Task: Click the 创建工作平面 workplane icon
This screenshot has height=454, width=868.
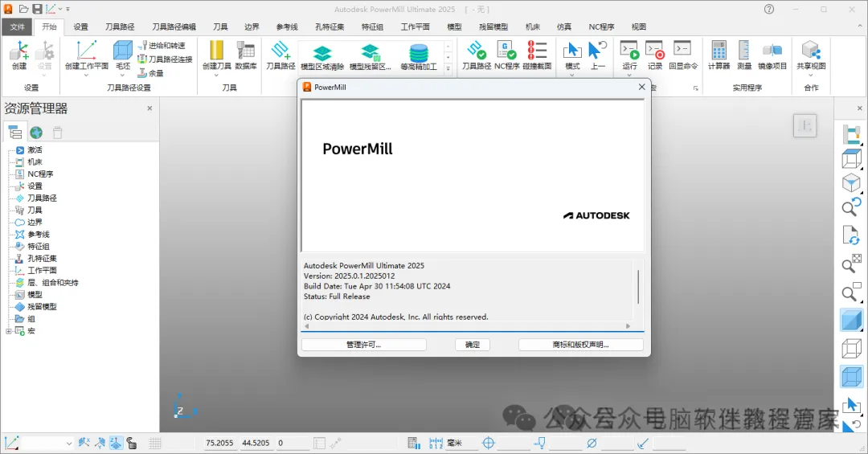Action: click(86, 51)
